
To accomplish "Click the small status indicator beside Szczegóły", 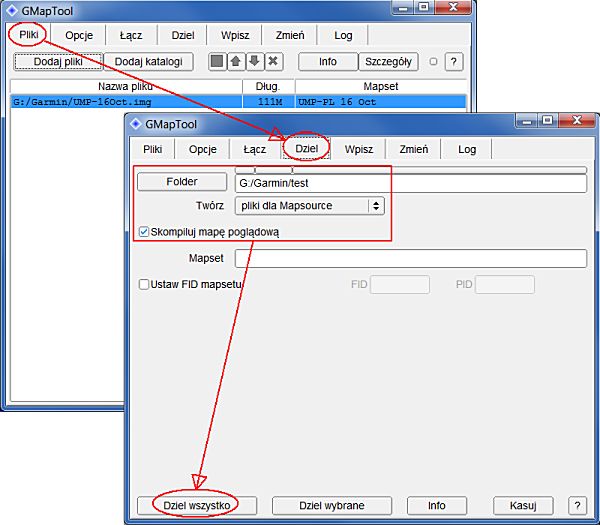I will tap(432, 62).
